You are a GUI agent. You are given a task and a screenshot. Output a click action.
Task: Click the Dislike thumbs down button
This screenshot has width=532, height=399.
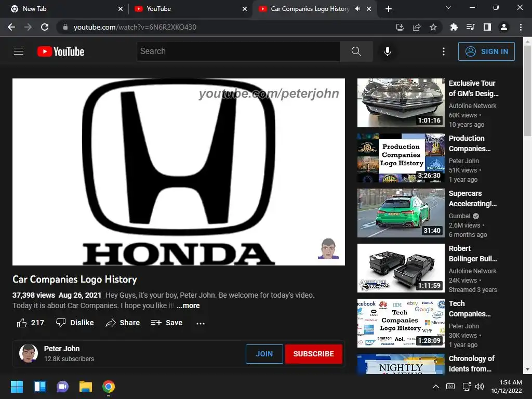point(75,323)
